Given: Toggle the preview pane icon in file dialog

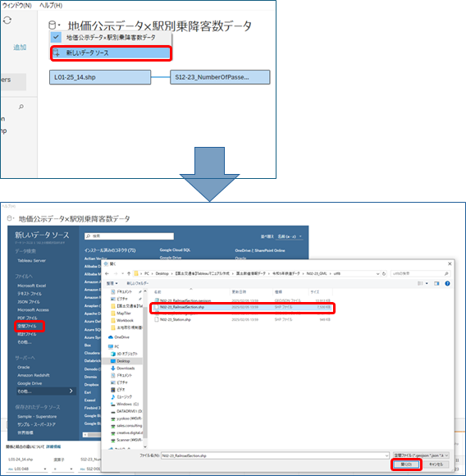Looking at the screenshot, I should point(436,283).
